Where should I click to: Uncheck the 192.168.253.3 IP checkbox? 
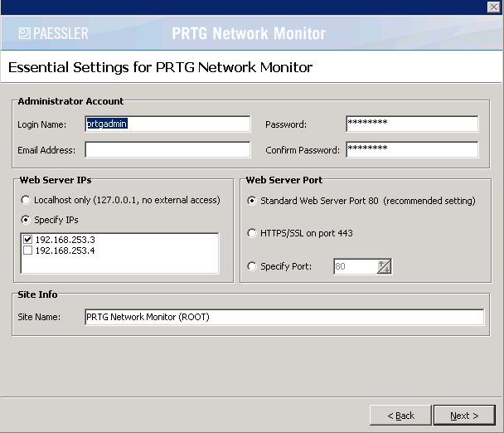(x=28, y=240)
